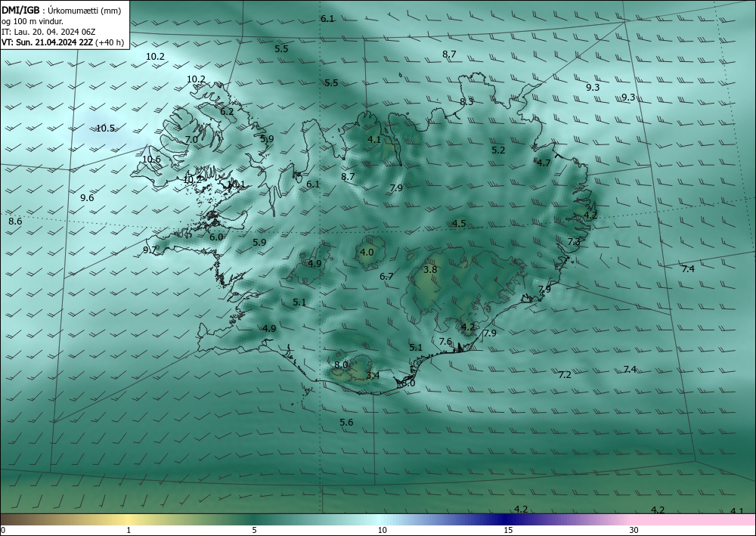Click the 3.4 value on the southern glacier
Image resolution: width=756 pixels, height=536 pixels.
(x=373, y=375)
